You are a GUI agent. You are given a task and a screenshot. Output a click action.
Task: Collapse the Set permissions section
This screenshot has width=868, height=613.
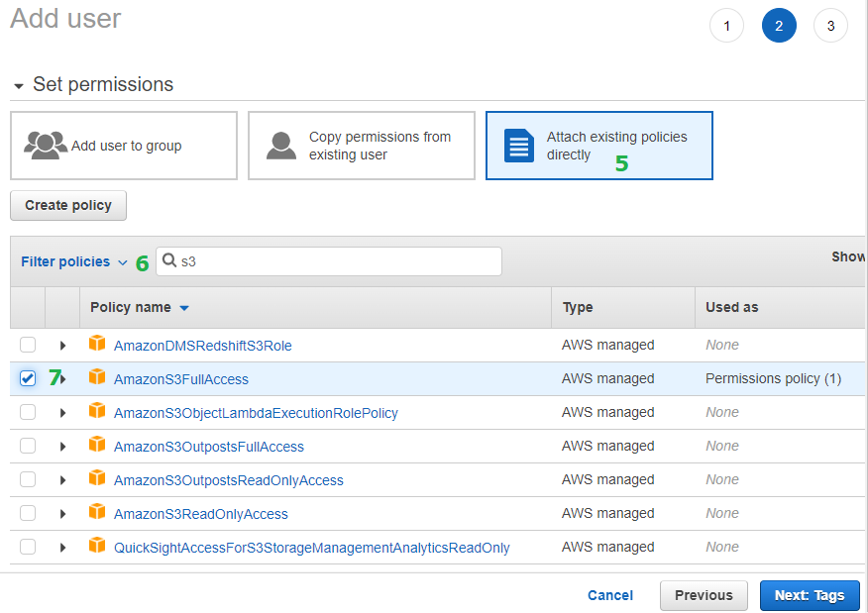(x=19, y=86)
